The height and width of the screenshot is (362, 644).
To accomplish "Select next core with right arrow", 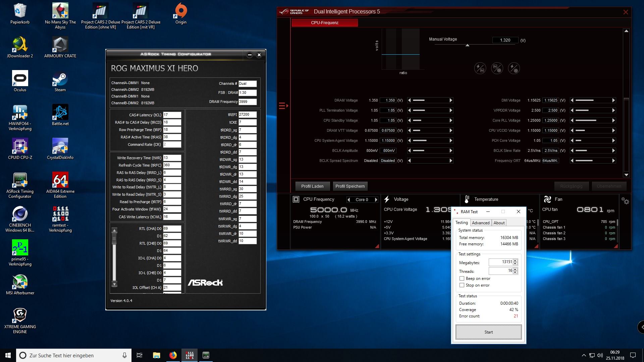I will pyautogui.click(x=376, y=199).
